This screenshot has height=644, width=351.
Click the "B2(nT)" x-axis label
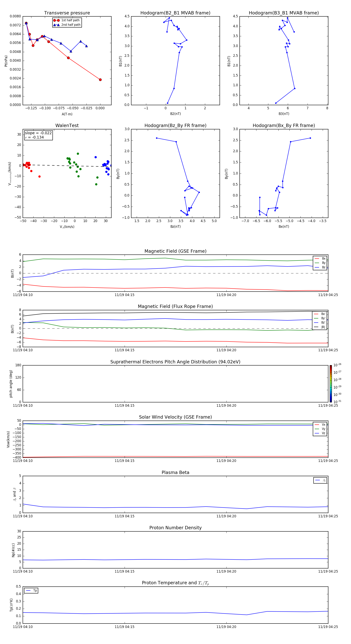click(x=175, y=114)
